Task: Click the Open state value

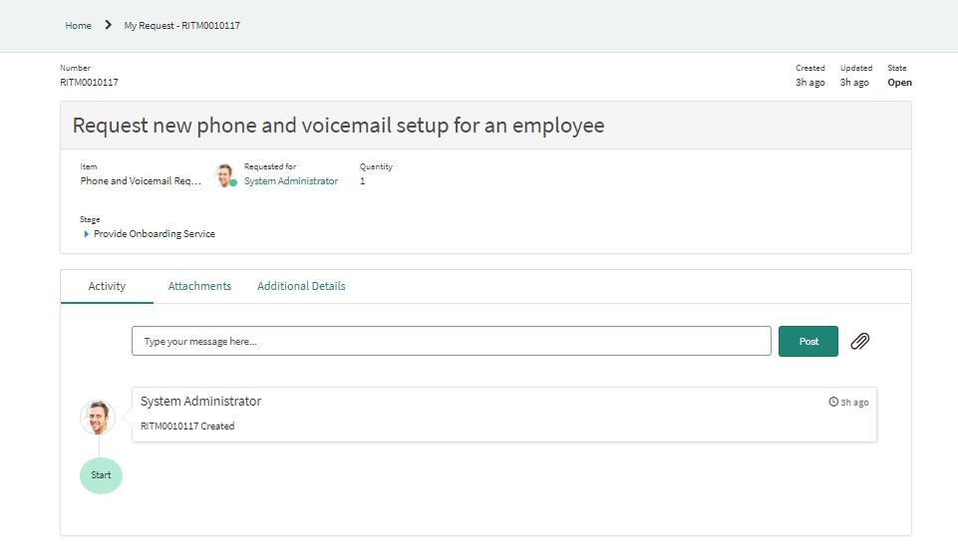Action: [899, 83]
